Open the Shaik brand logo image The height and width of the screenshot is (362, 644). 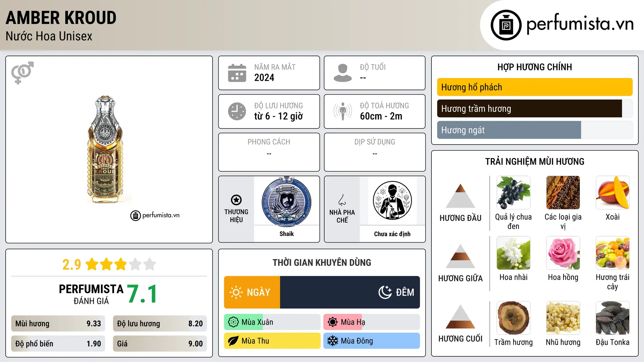point(286,201)
